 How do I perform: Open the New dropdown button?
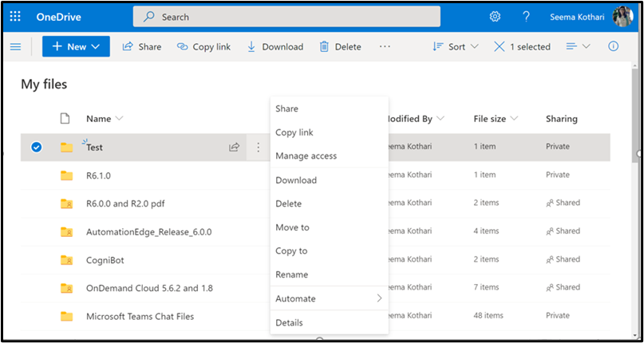point(76,46)
